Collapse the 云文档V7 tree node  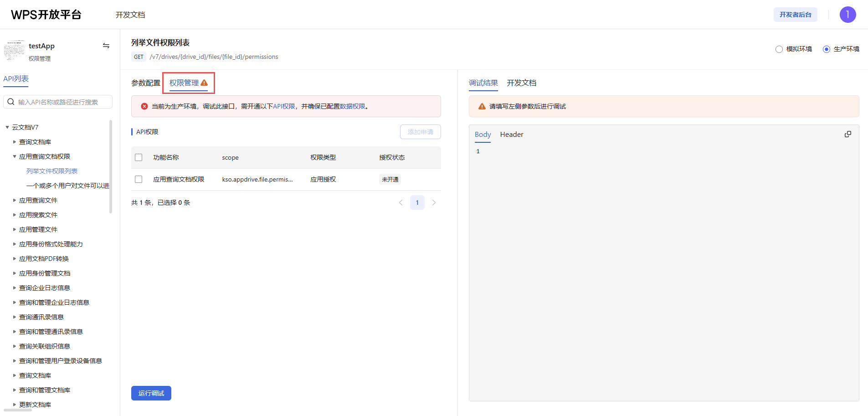point(7,127)
